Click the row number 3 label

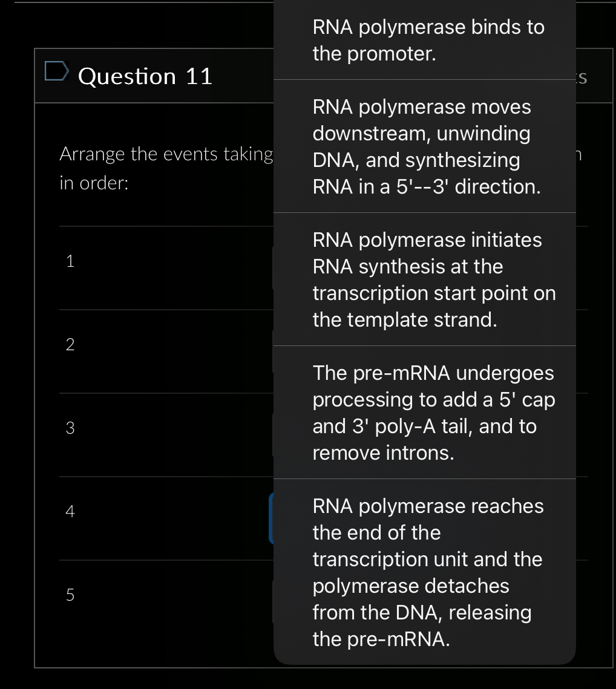[70, 428]
